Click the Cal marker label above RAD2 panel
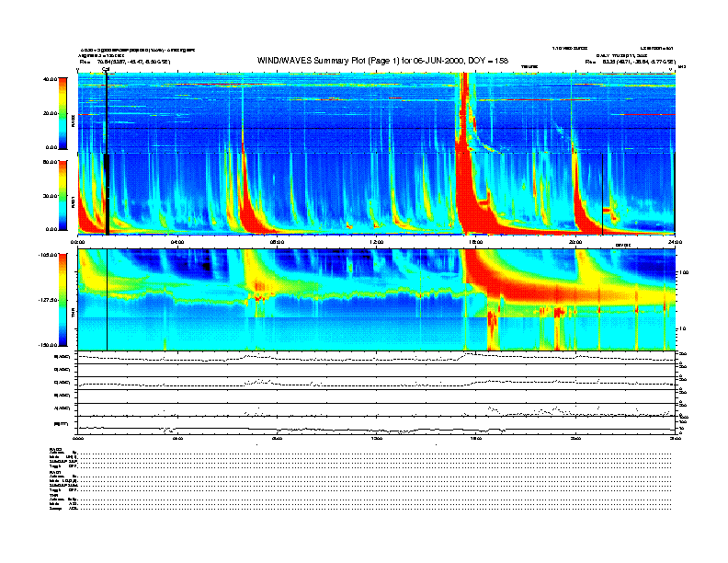 106,69
